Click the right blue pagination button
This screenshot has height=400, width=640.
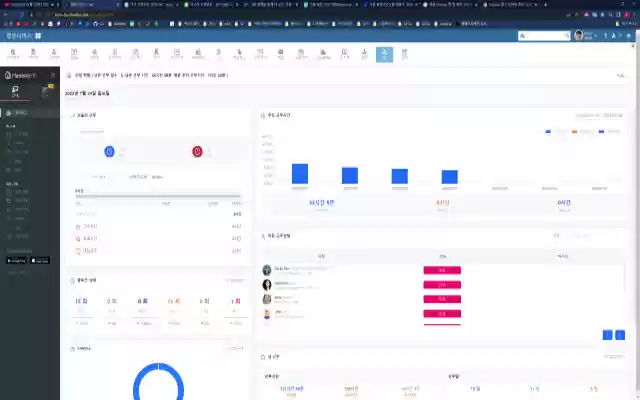[620, 335]
